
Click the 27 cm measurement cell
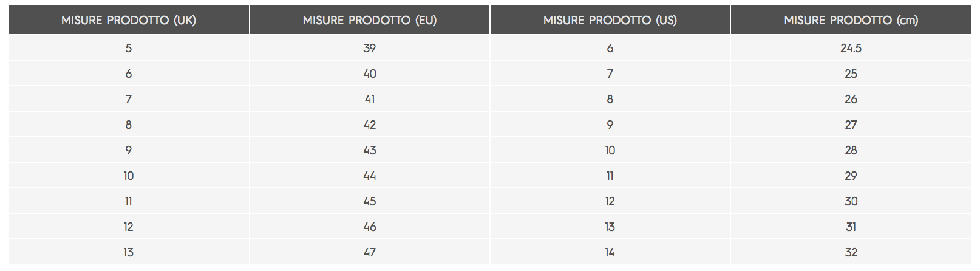tap(851, 125)
